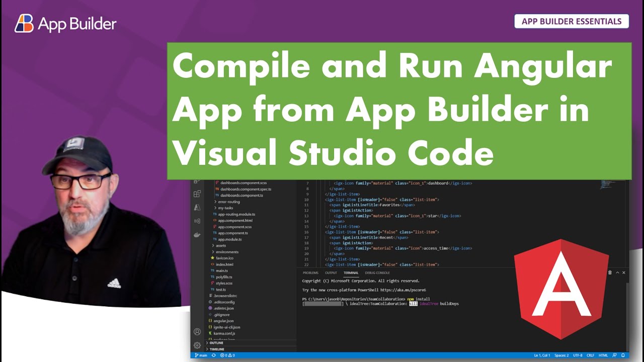The image size is (644, 362).
Task: Click editor line containing Recent span
Action: [x=369, y=237]
